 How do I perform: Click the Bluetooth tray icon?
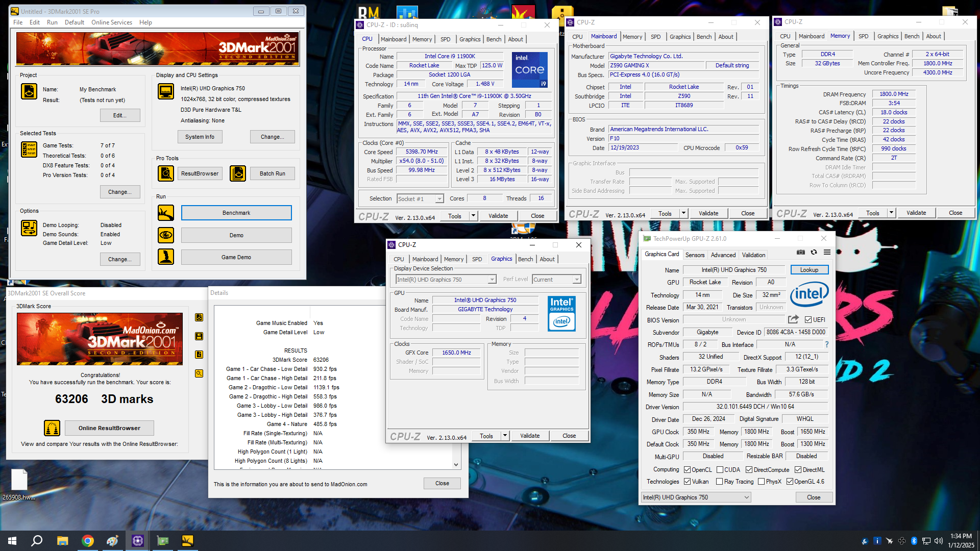(914, 541)
